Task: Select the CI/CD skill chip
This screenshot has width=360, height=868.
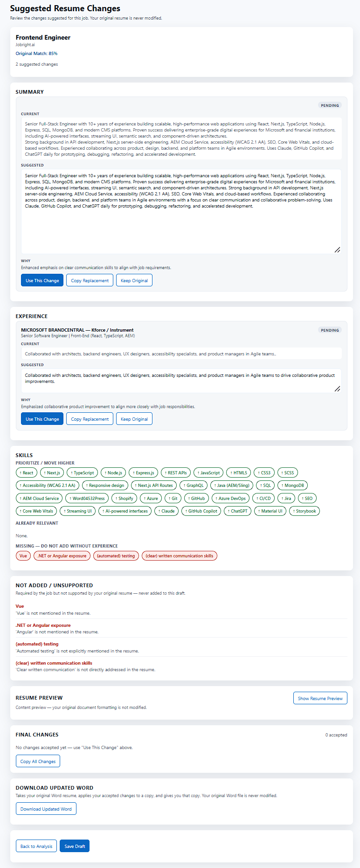Action: [263, 498]
